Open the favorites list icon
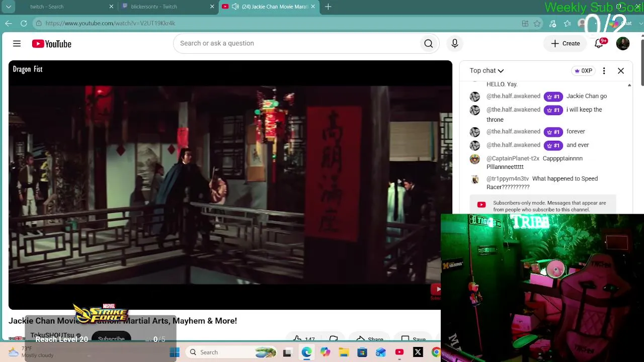Image resolution: width=644 pixels, height=362 pixels. tap(568, 23)
